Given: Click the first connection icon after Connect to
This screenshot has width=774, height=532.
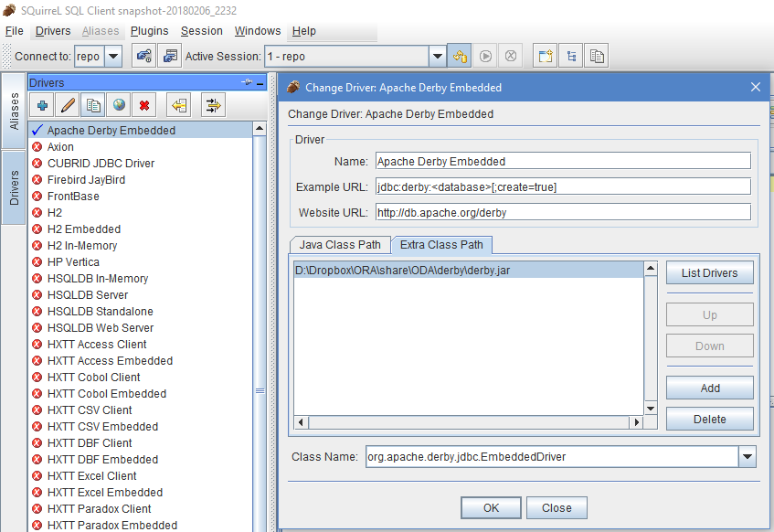Looking at the screenshot, I should click(x=144, y=57).
